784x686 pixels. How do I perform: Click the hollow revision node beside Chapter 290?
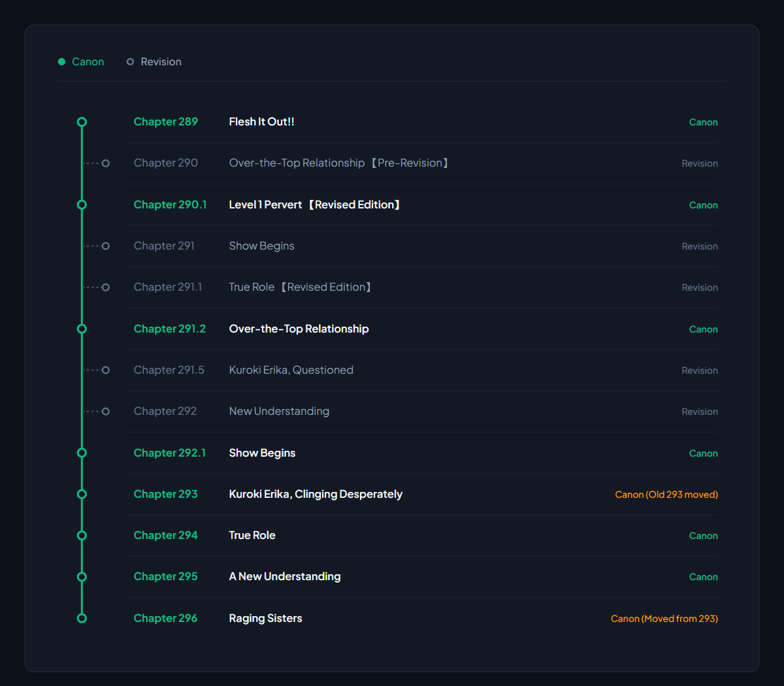[x=106, y=163]
